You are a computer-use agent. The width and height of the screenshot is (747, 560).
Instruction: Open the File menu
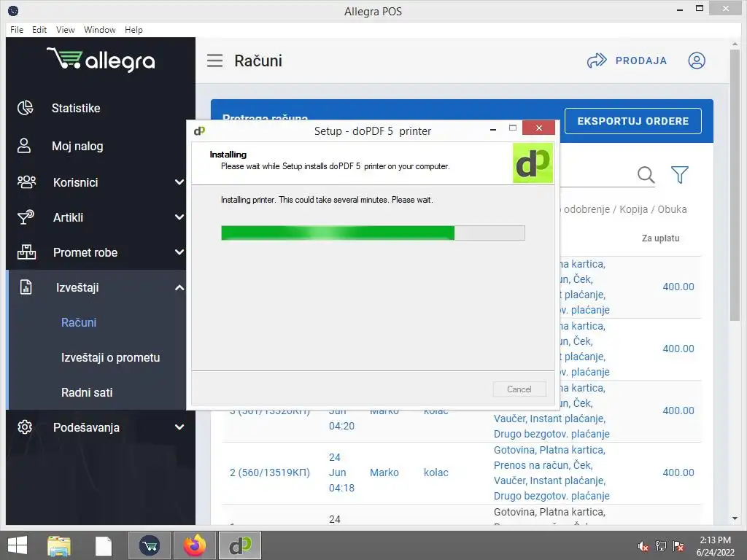pos(17,29)
